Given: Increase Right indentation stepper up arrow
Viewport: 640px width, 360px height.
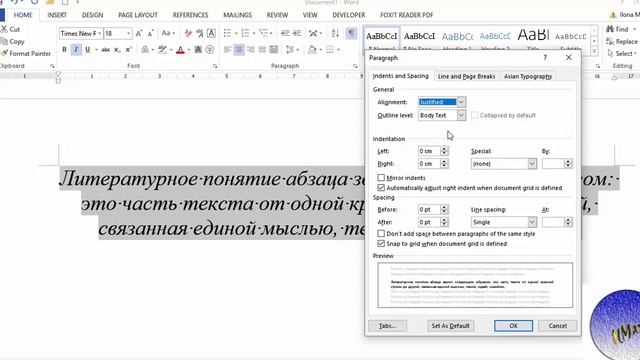Looking at the screenshot, I should point(444,161).
